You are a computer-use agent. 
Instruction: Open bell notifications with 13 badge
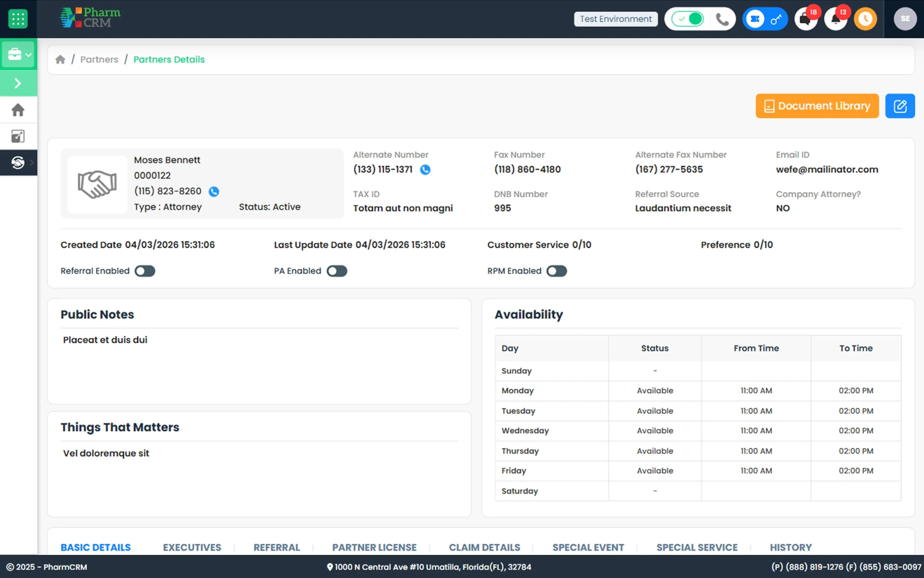pyautogui.click(x=836, y=19)
